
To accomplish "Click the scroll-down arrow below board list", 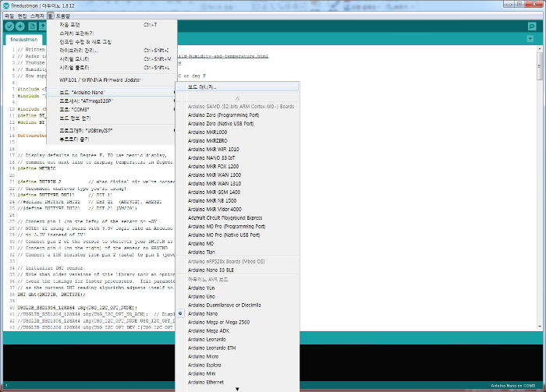I will point(237,389).
